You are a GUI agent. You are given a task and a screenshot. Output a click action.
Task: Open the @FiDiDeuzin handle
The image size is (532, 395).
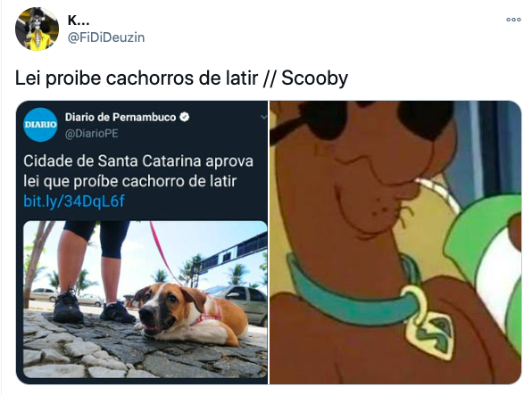pyautogui.click(x=106, y=37)
